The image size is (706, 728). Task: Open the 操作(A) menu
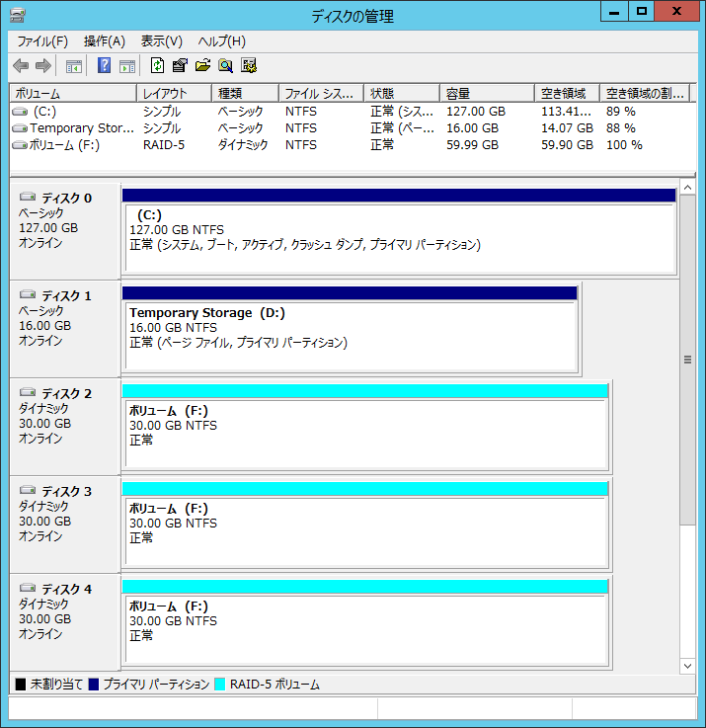[105, 41]
